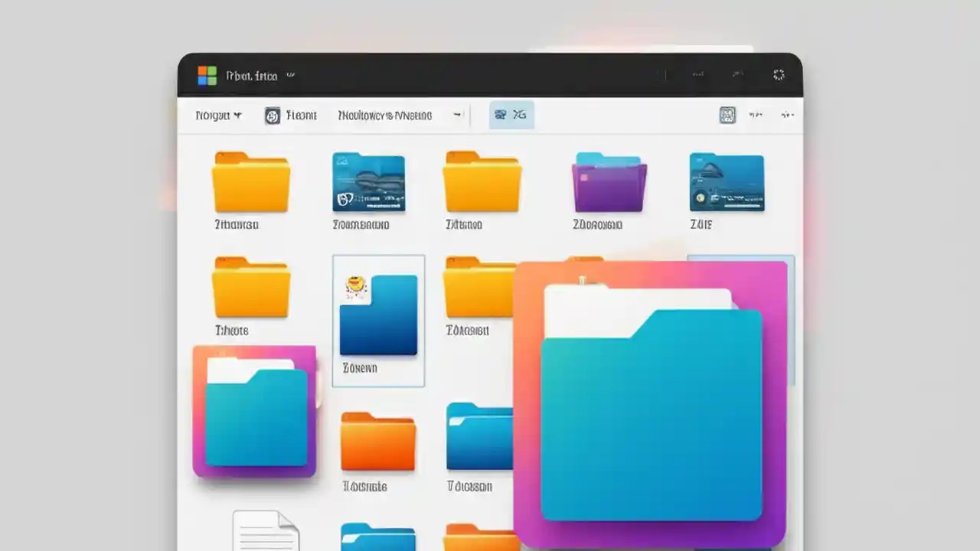The height and width of the screenshot is (551, 980).
Task: Select the highlighted sort icon in the toolbar
Action: tap(501, 114)
